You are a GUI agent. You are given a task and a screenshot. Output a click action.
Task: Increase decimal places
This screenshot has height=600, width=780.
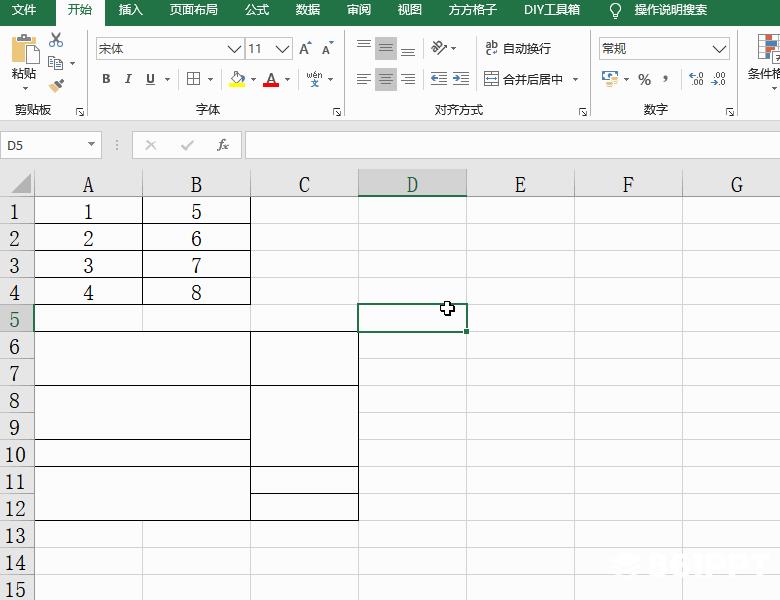tap(695, 79)
